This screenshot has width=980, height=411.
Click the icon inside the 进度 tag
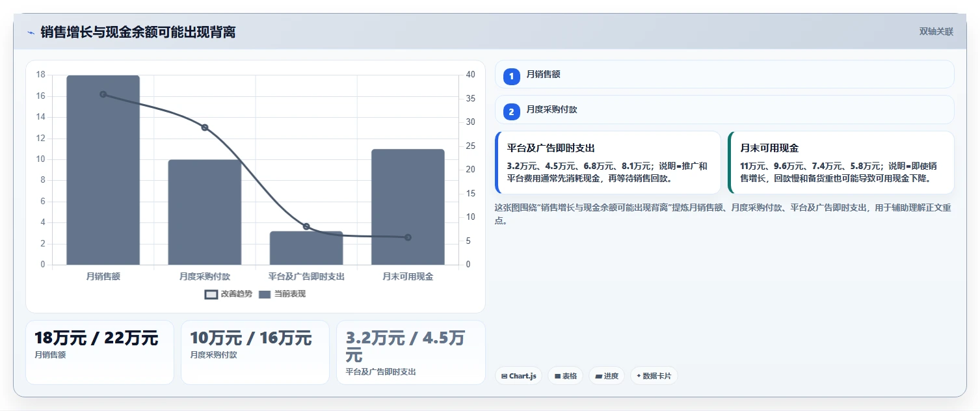pyautogui.click(x=598, y=377)
